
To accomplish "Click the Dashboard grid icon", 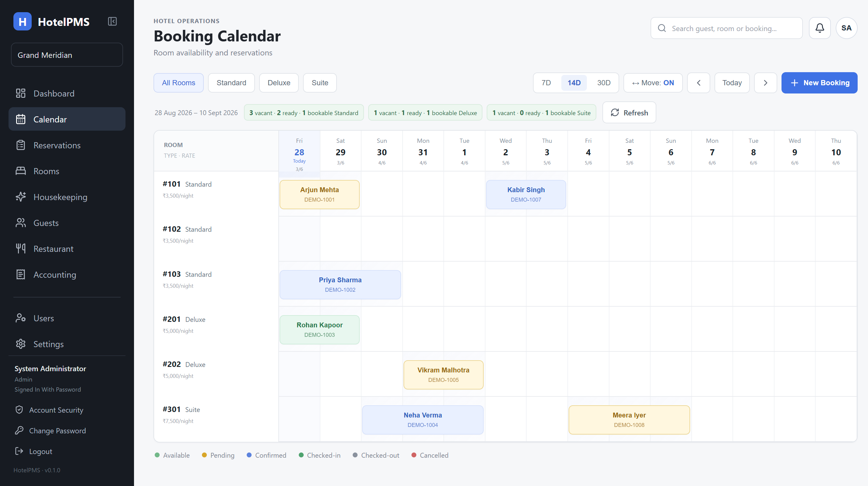I will [20, 93].
